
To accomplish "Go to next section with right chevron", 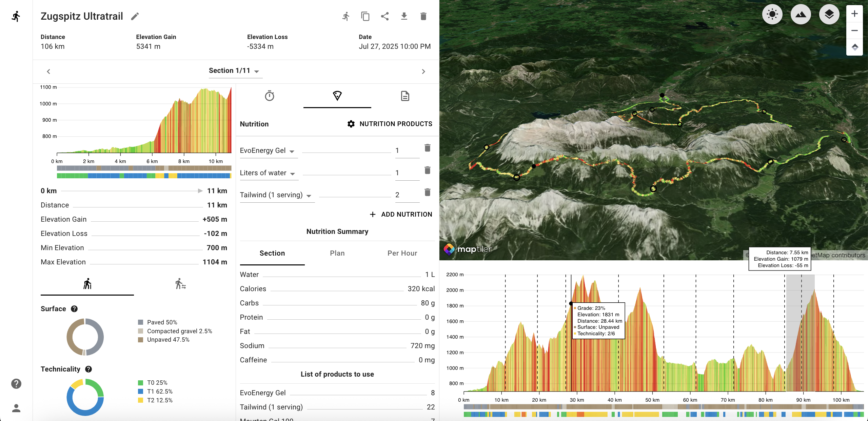I will [x=423, y=72].
